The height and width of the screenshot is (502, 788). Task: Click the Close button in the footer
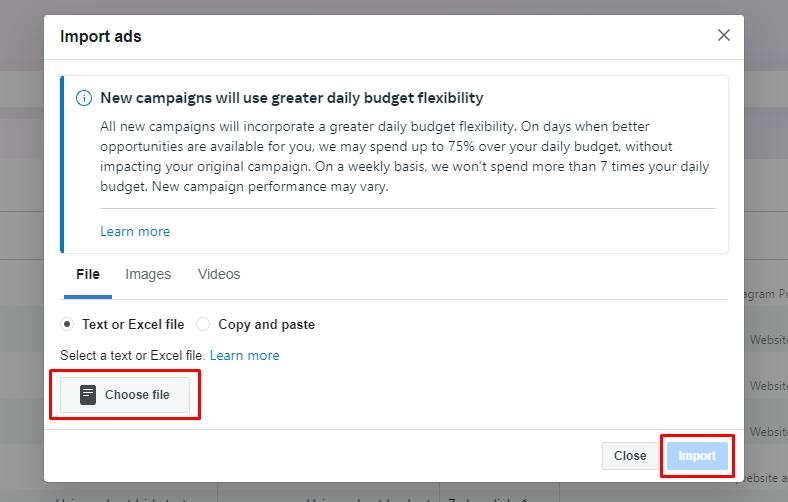pyautogui.click(x=630, y=456)
